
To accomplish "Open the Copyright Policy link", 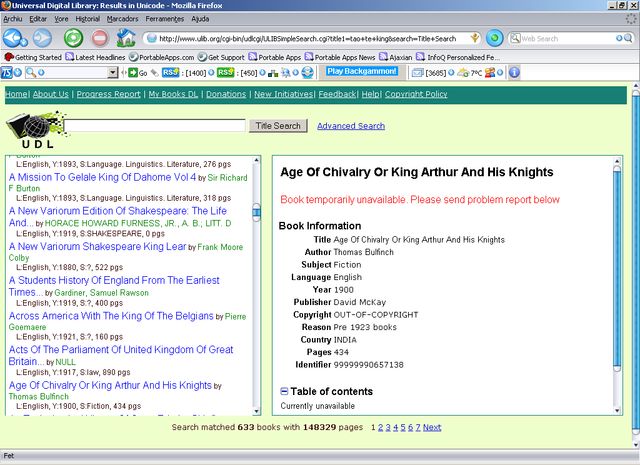I will (x=416, y=94).
